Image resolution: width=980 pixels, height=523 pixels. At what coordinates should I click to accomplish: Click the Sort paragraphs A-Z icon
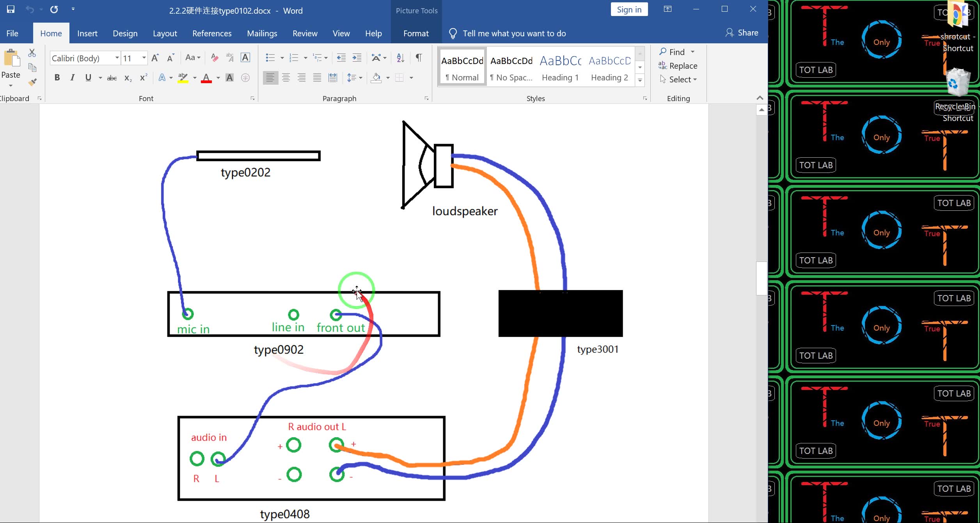coord(400,58)
